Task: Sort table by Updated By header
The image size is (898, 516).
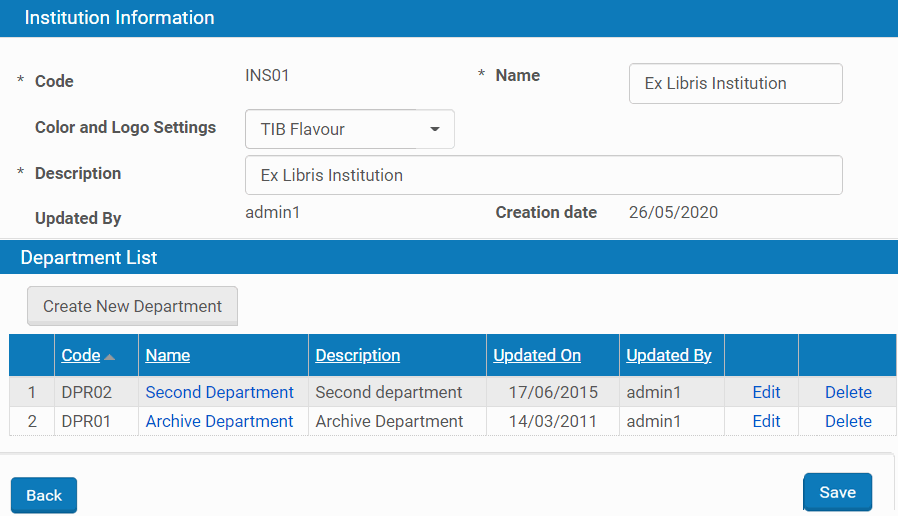Action: coord(668,355)
